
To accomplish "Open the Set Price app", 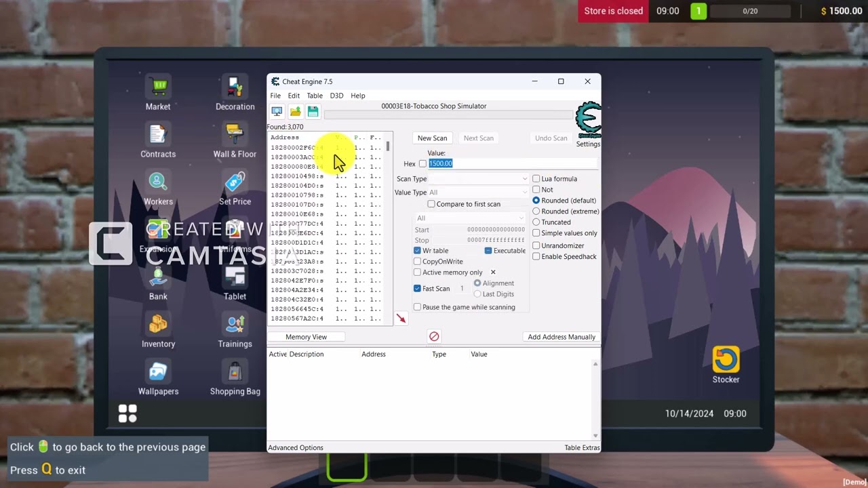I will (x=235, y=182).
